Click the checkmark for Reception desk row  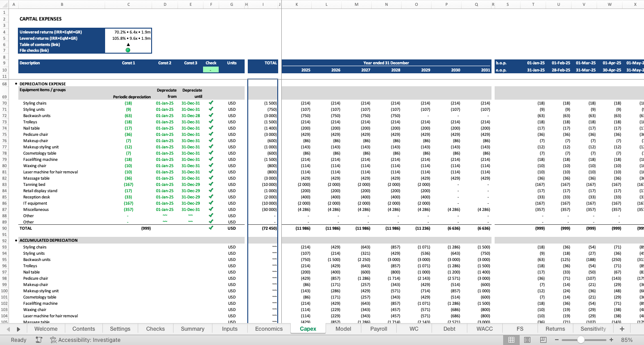click(x=211, y=197)
